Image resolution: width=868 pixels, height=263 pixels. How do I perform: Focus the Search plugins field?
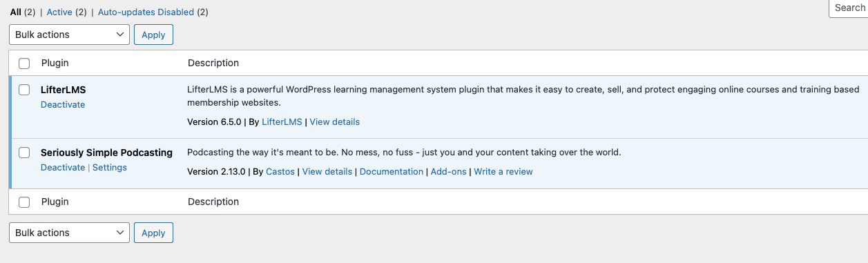pyautogui.click(x=848, y=8)
